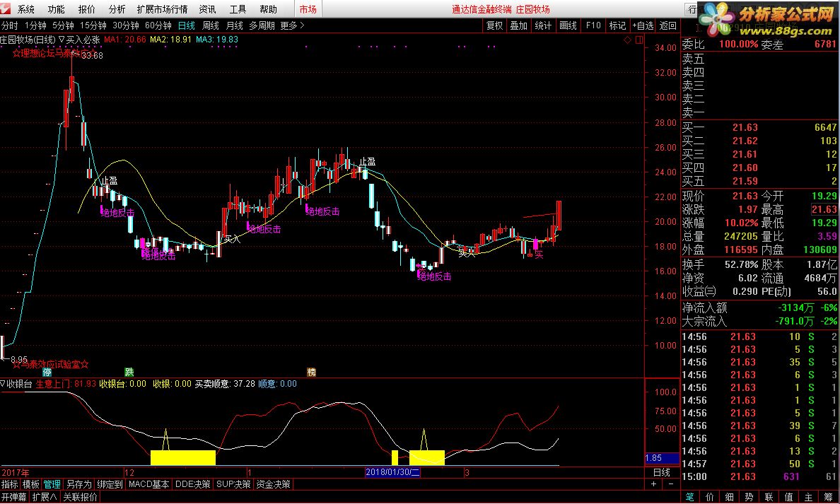This screenshot has width=840, height=504.
Task: Click the plus zoom button beside 日线 label
Action: click(x=653, y=484)
